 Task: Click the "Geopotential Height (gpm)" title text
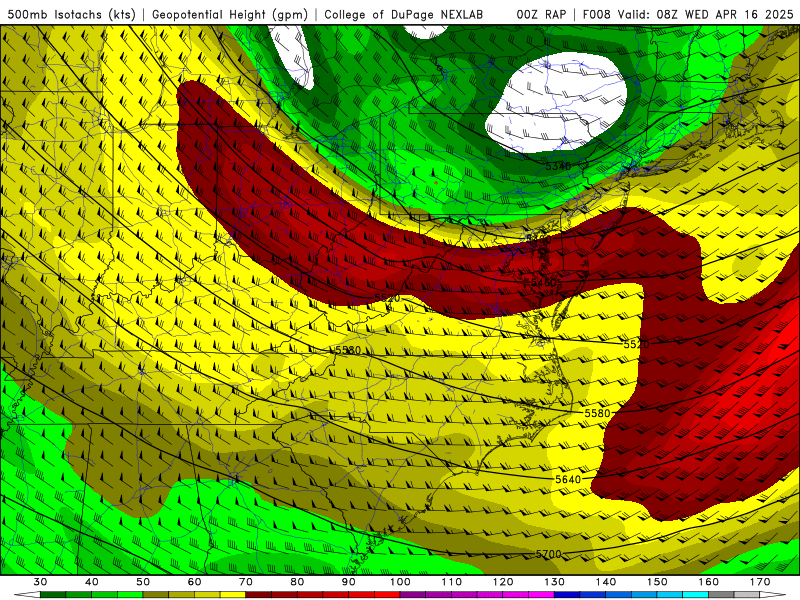pos(230,14)
